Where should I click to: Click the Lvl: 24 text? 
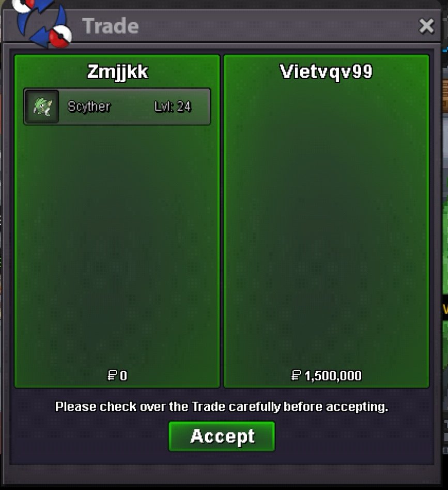point(173,106)
